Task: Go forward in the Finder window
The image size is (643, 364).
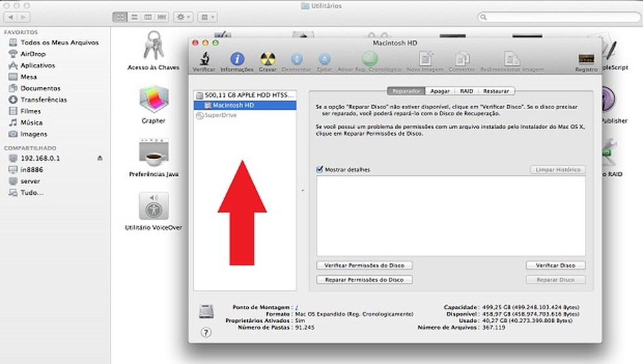Action: 24,17
